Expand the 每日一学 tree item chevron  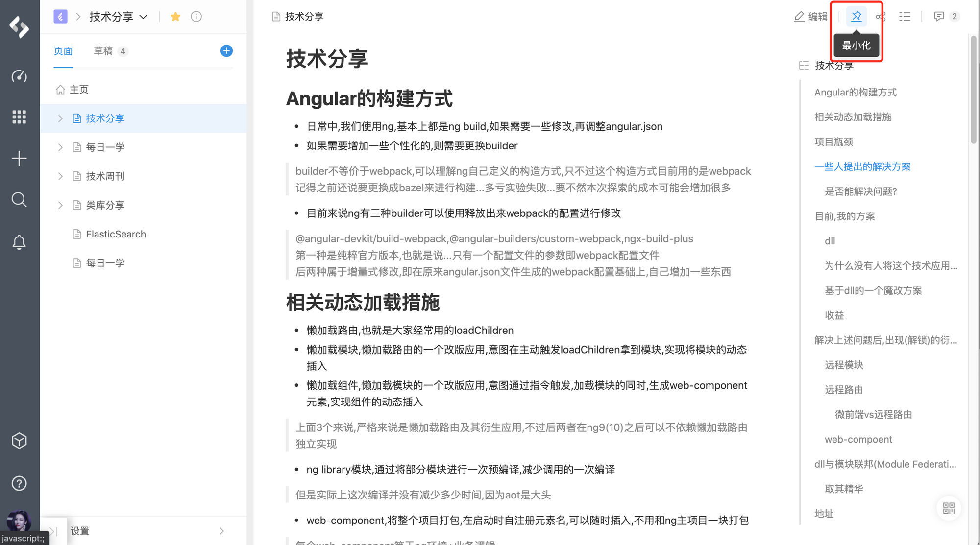pyautogui.click(x=60, y=147)
